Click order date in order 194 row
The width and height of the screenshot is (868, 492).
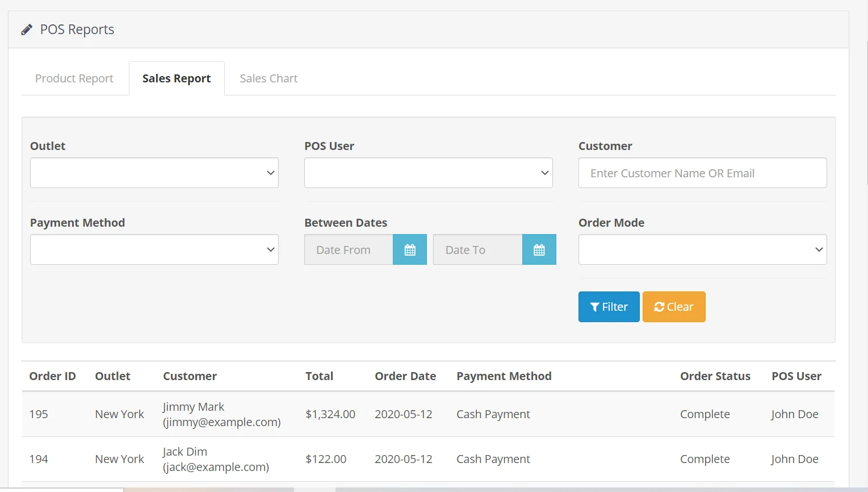point(404,459)
